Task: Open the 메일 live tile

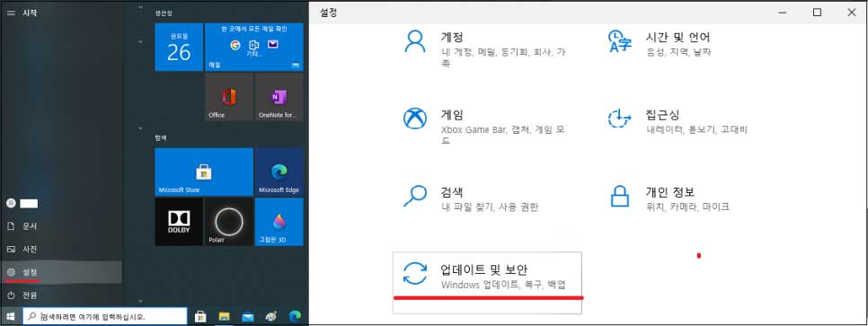Action: (253, 47)
